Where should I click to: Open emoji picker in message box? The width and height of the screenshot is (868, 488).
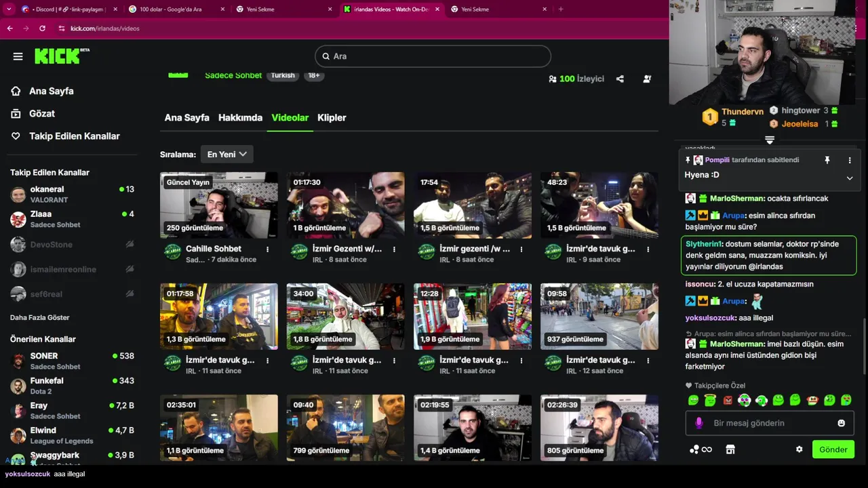842,423
